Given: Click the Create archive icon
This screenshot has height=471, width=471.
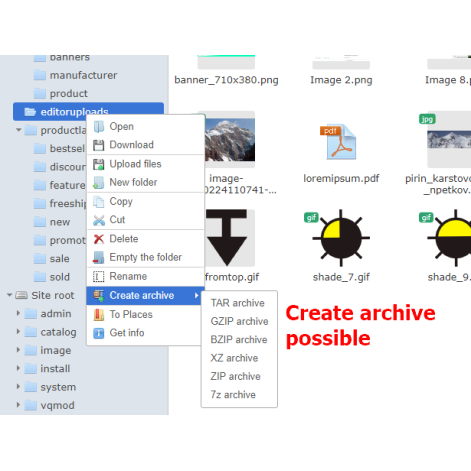Looking at the screenshot, I should click(x=99, y=295).
